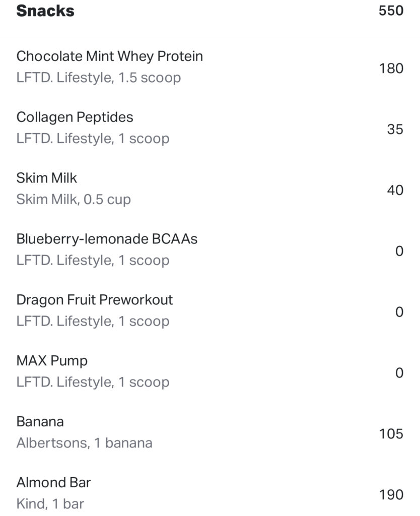Open Dragon Fruit Preworkout entry
The image size is (420, 516).
tap(210, 311)
